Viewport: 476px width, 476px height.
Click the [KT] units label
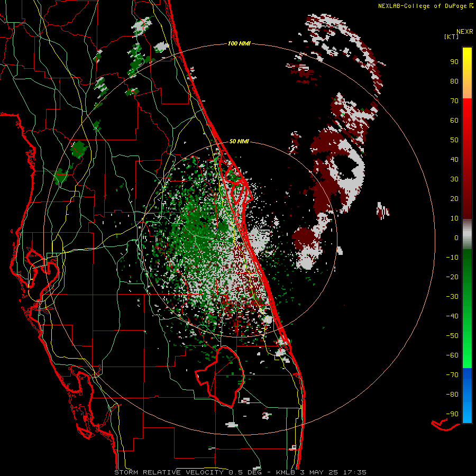coord(452,36)
